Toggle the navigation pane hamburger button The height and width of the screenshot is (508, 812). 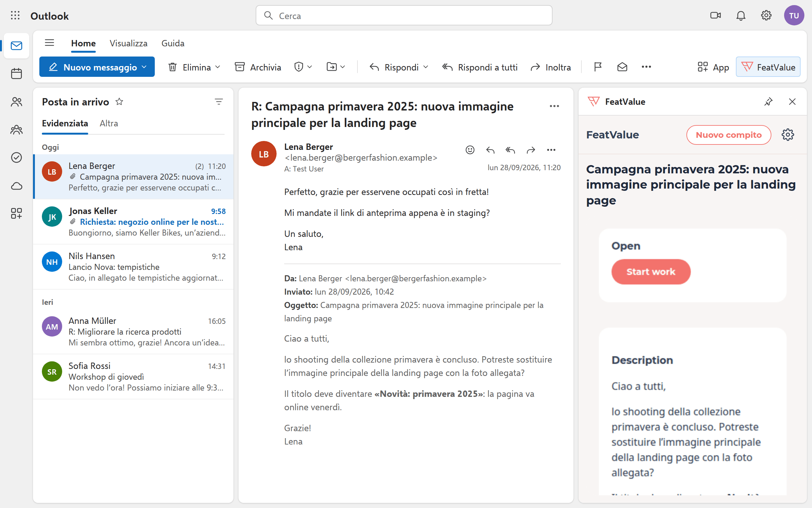(x=49, y=43)
